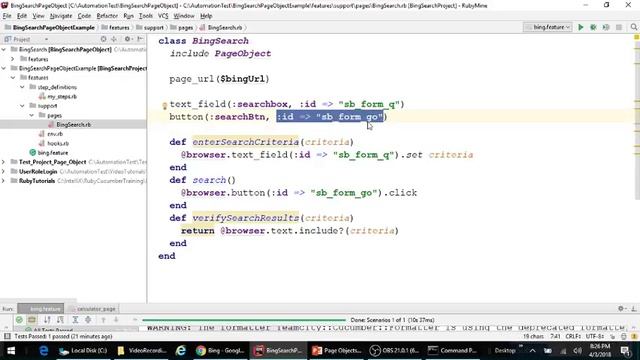Image resolution: width=640 pixels, height=360 pixels.
Task: Collapse the BingSearch [BingSearchPageObject] project node
Action: (4, 49)
